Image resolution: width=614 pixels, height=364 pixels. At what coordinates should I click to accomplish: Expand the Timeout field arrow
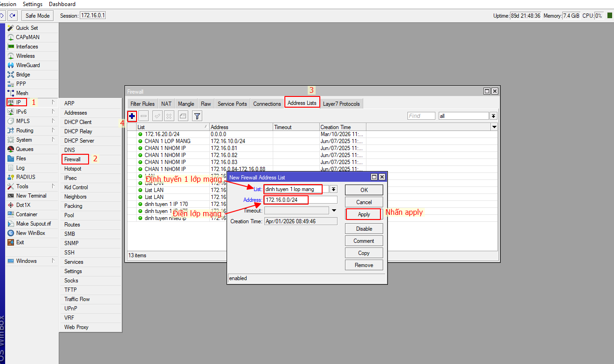point(333,210)
